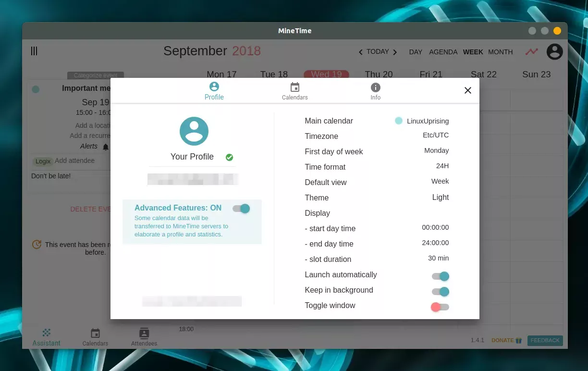Change slot duration 30 min
588x371 pixels.
click(439, 258)
